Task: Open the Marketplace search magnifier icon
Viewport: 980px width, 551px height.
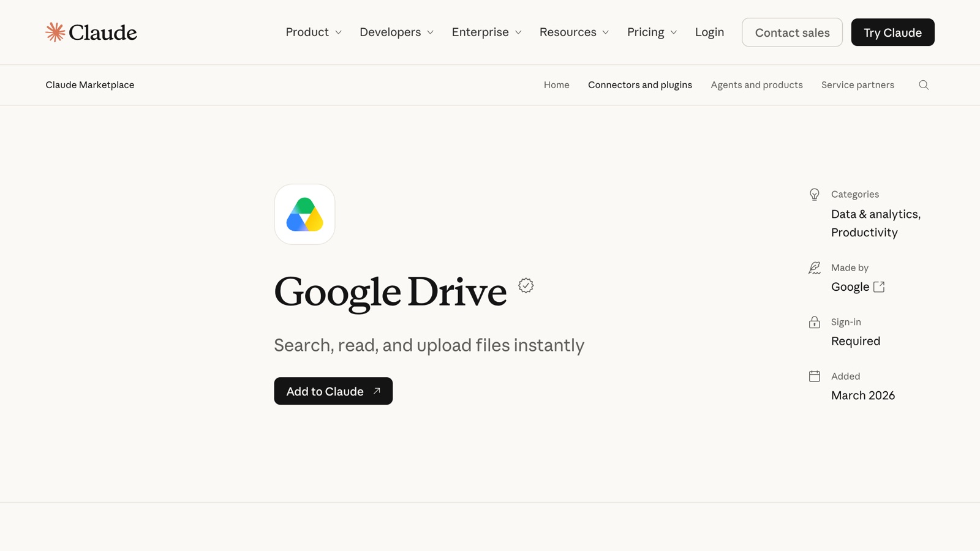Action: coord(924,85)
